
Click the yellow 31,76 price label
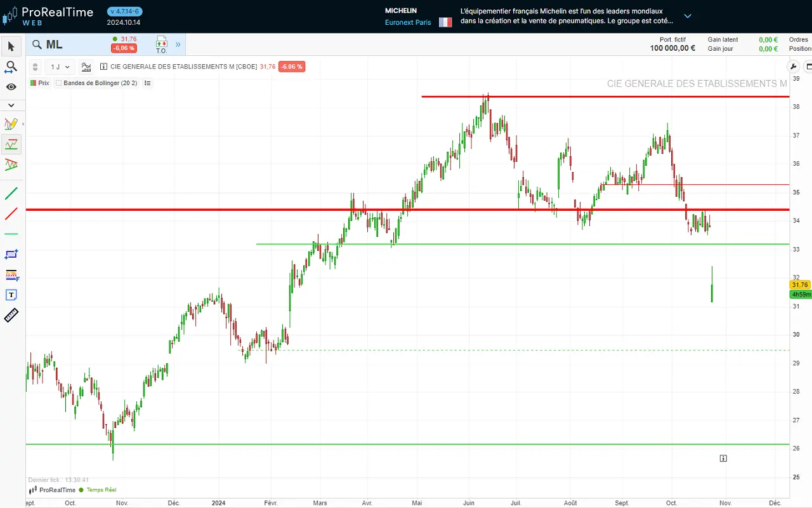point(800,285)
